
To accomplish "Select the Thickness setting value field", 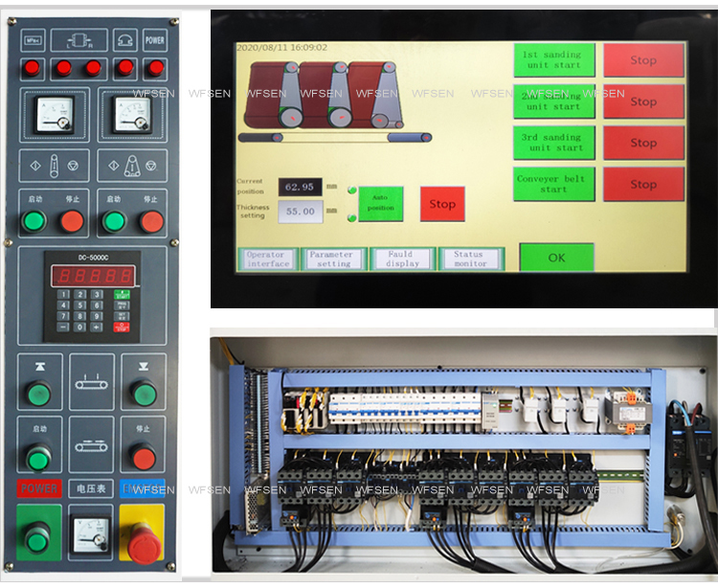I will tap(301, 212).
